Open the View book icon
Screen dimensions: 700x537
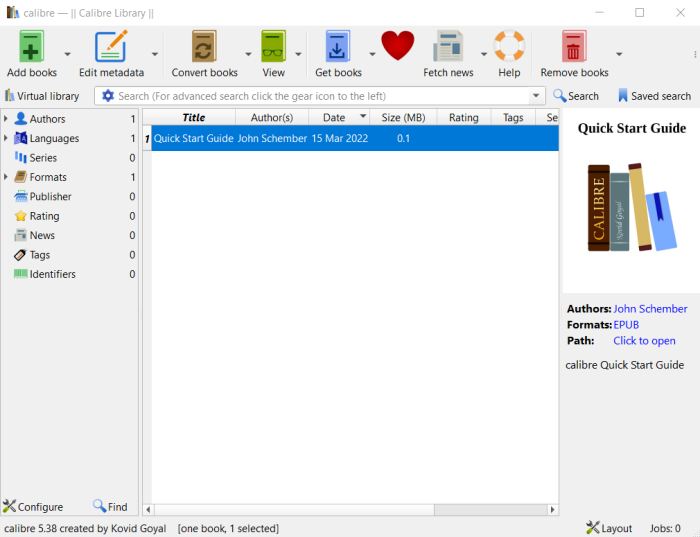pyautogui.click(x=273, y=46)
